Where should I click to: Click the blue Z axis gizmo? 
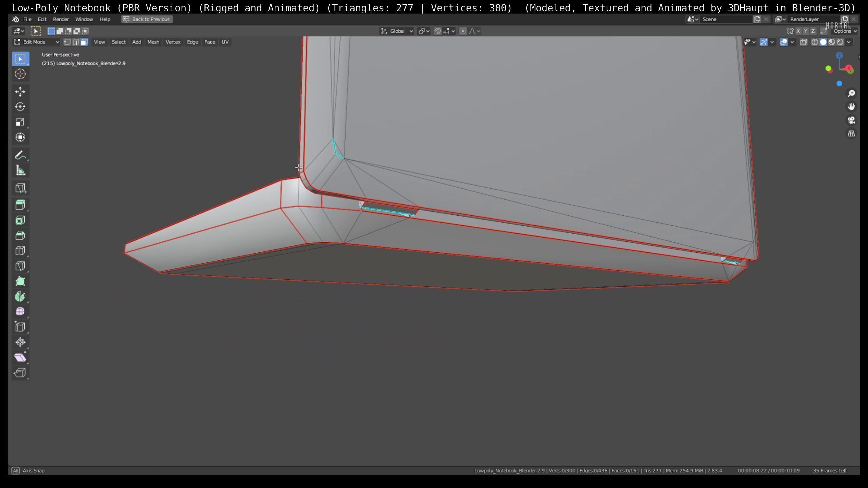839,56
